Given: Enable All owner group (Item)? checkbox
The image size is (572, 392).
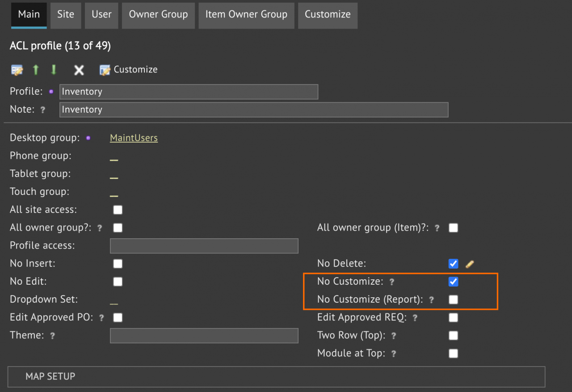Looking at the screenshot, I should click(x=454, y=228).
